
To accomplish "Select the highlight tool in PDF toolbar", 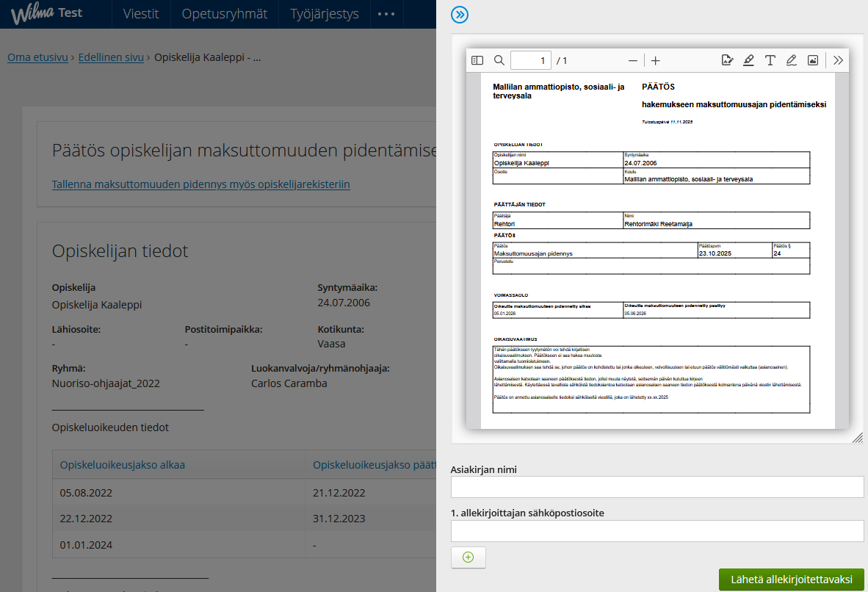I will [x=748, y=60].
